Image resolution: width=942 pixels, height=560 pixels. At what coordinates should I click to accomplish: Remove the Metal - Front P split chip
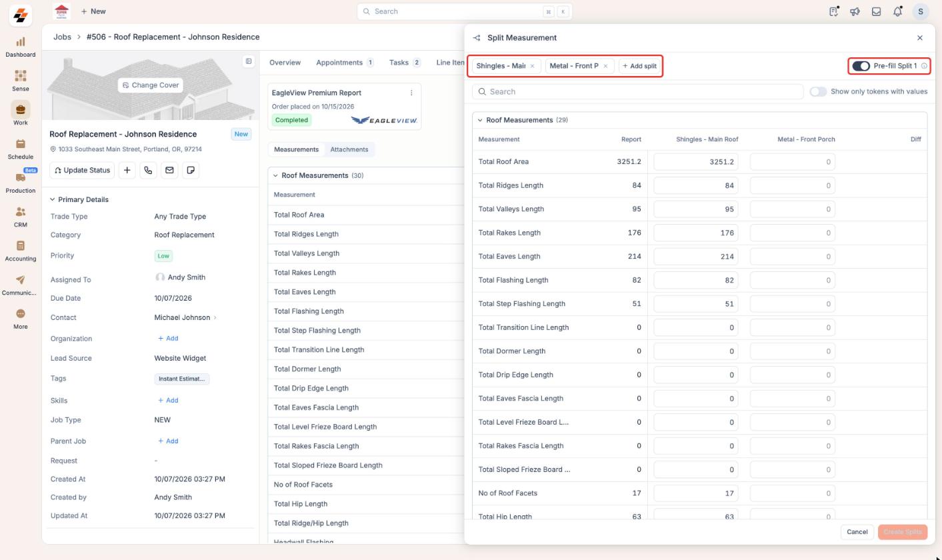pyautogui.click(x=605, y=66)
